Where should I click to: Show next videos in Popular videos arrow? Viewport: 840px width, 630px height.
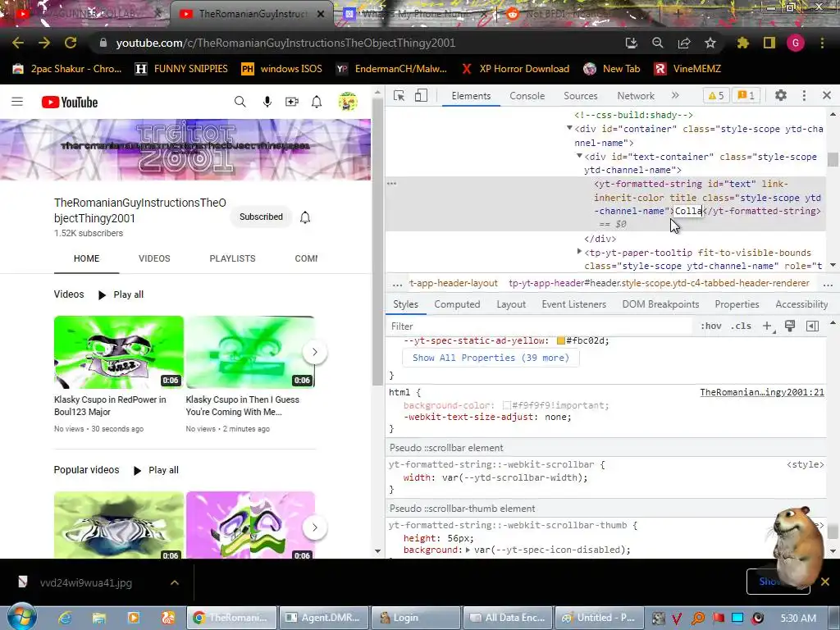click(314, 527)
